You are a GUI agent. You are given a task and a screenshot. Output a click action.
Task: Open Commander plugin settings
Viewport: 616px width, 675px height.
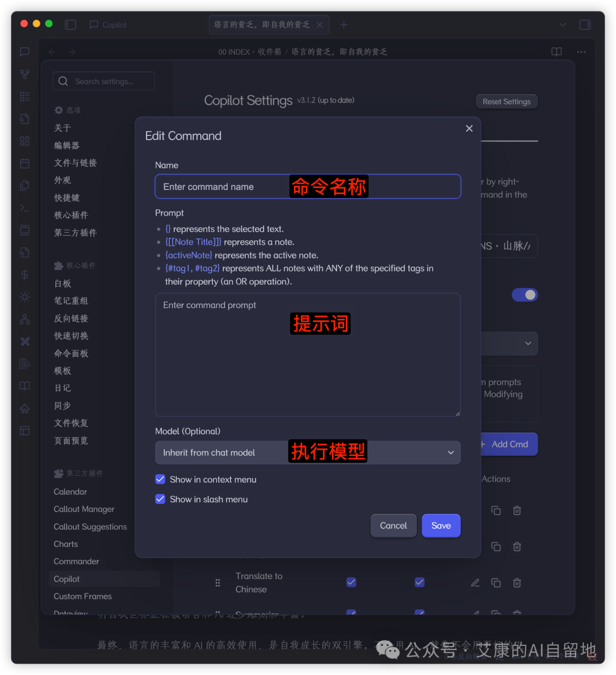pyautogui.click(x=76, y=561)
